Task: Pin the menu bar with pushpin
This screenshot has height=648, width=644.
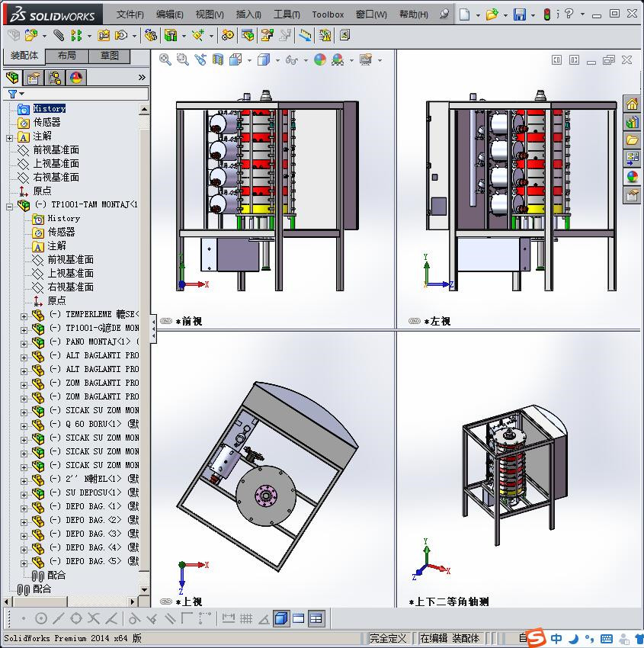Action: [444, 14]
